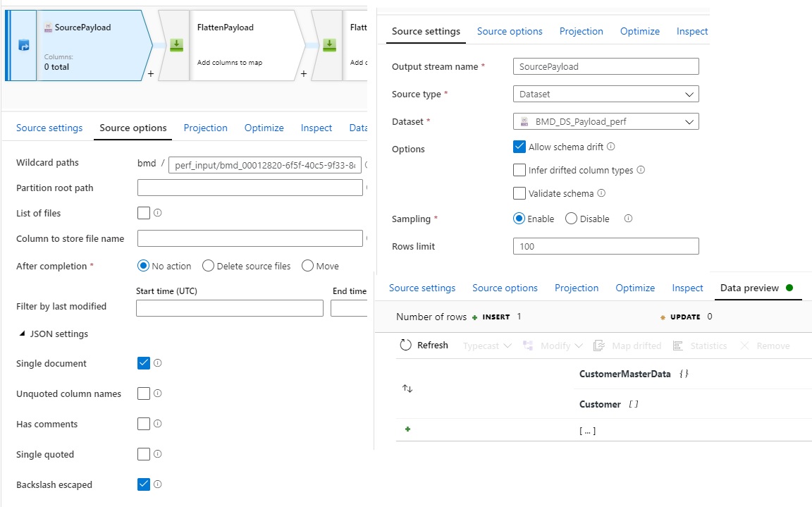Viewport: 812px width, 507px height.
Task: Click info icon next to Sampling options
Action: tap(628, 219)
